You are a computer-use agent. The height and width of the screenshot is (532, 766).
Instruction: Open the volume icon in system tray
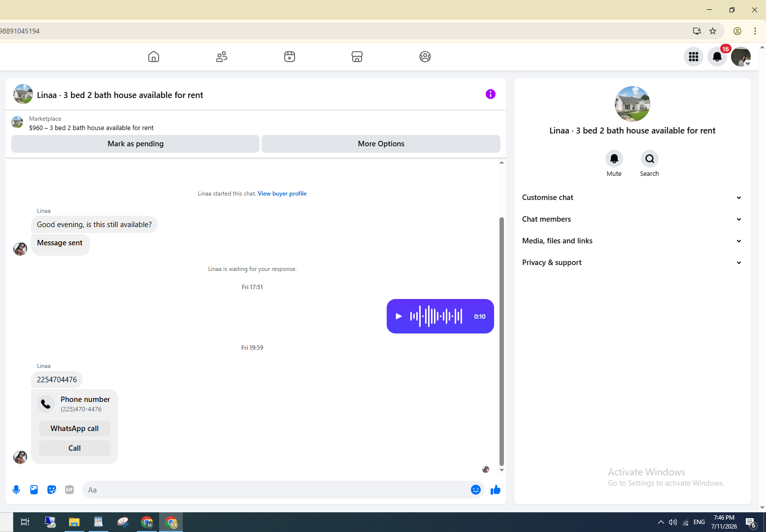pyautogui.click(x=673, y=522)
